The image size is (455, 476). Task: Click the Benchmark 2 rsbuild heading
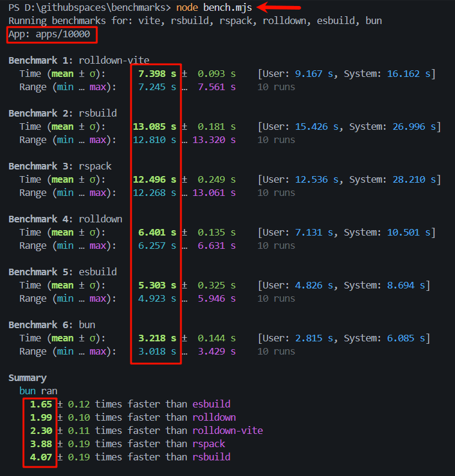pos(63,114)
